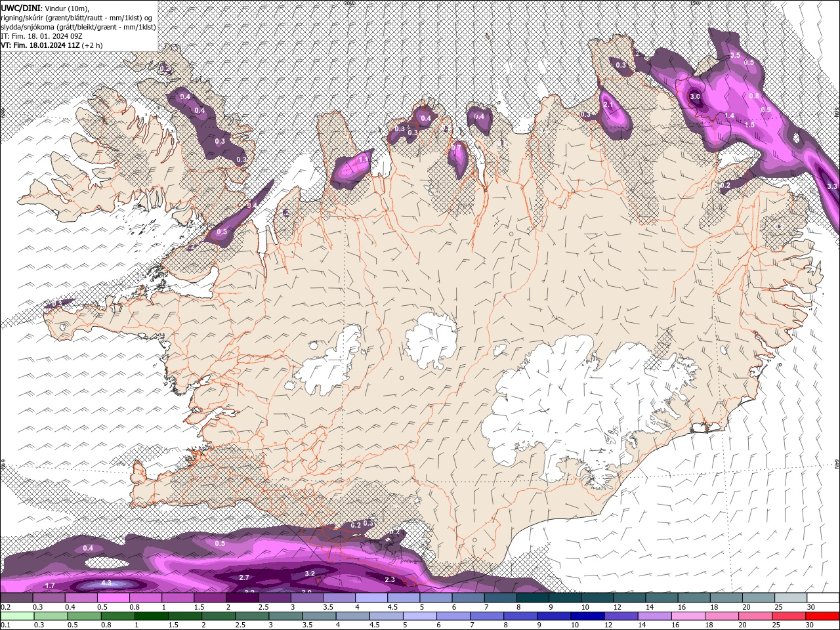
Task: Select the 10 deep blue swatch in the lower legend row
Action: pos(587,616)
